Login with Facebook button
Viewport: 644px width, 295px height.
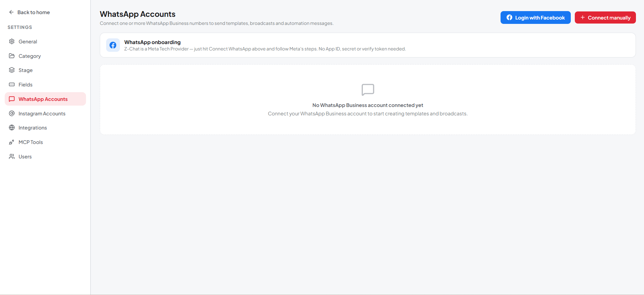pyautogui.click(x=535, y=17)
